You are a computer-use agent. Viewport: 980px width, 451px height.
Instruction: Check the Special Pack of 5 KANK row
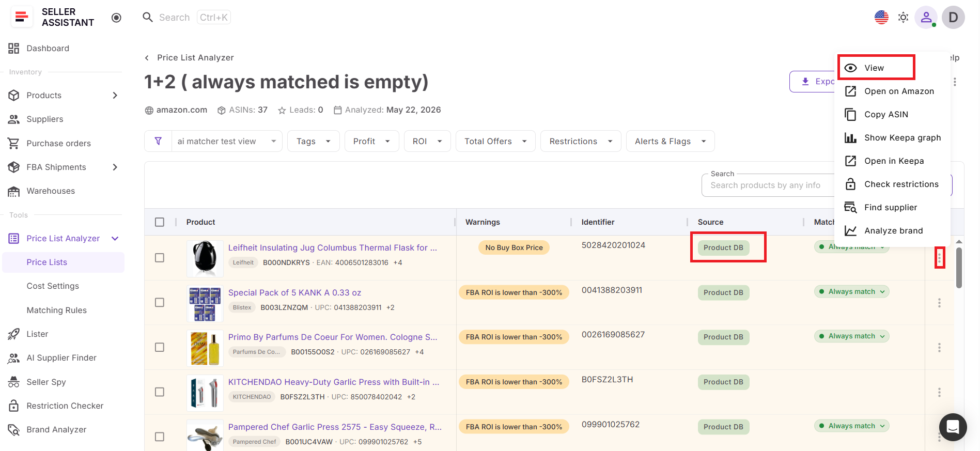(160, 303)
